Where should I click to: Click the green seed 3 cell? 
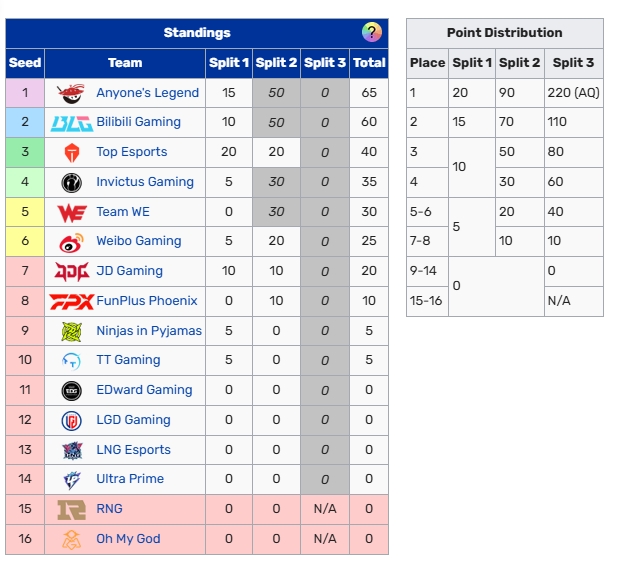[25, 152]
